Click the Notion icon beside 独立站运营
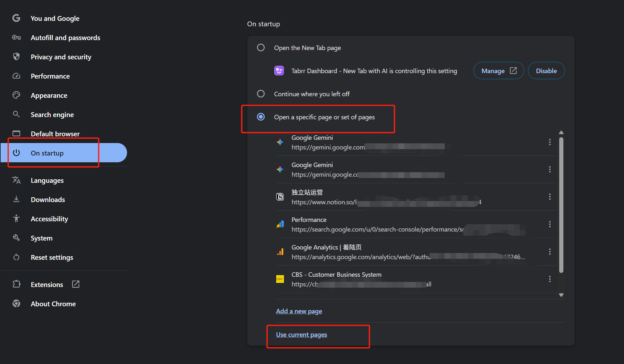This screenshot has width=624, height=364. [280, 197]
